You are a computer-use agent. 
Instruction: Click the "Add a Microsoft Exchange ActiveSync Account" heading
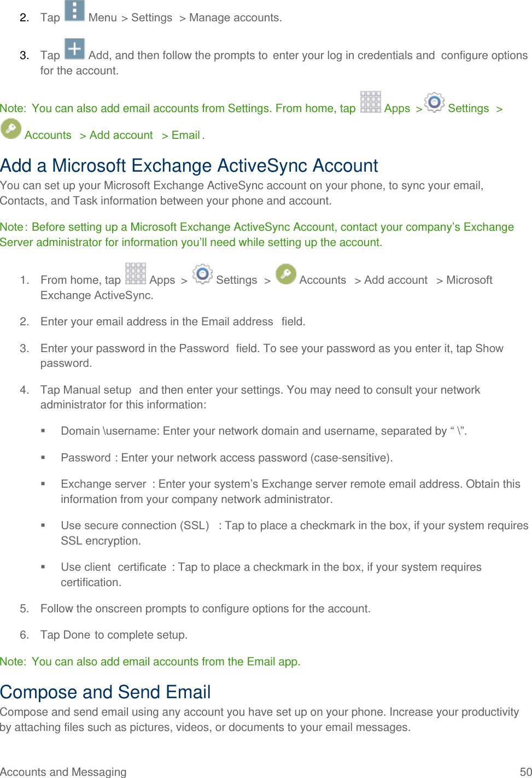point(189,166)
